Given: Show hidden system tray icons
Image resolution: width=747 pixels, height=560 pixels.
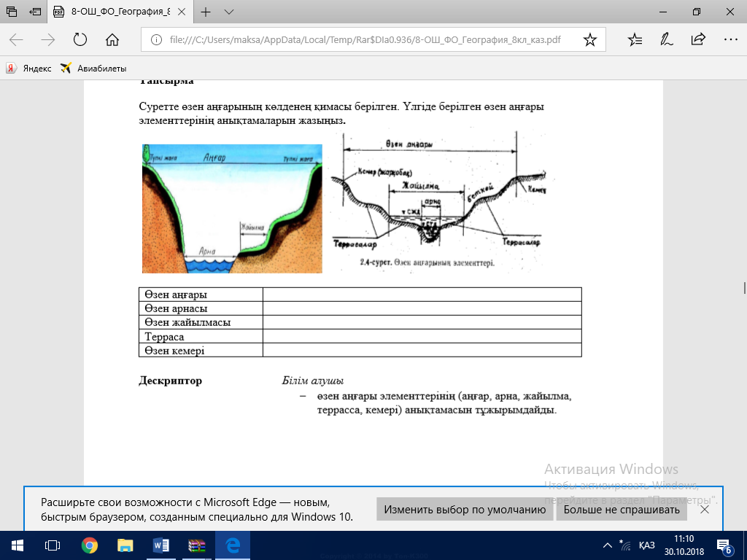Looking at the screenshot, I should [x=608, y=545].
